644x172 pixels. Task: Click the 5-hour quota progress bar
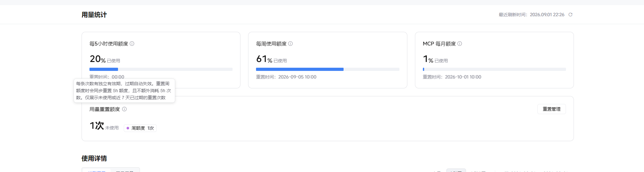(161, 69)
